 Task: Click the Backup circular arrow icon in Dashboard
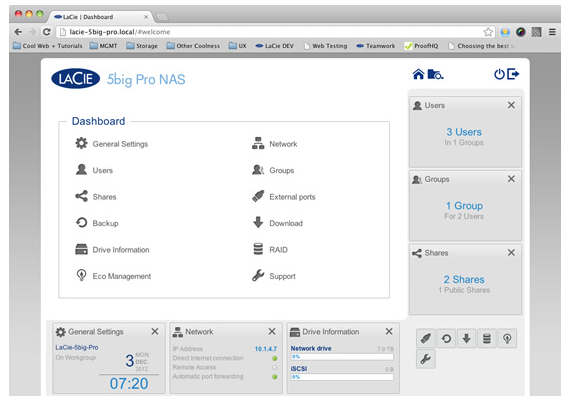(x=81, y=223)
